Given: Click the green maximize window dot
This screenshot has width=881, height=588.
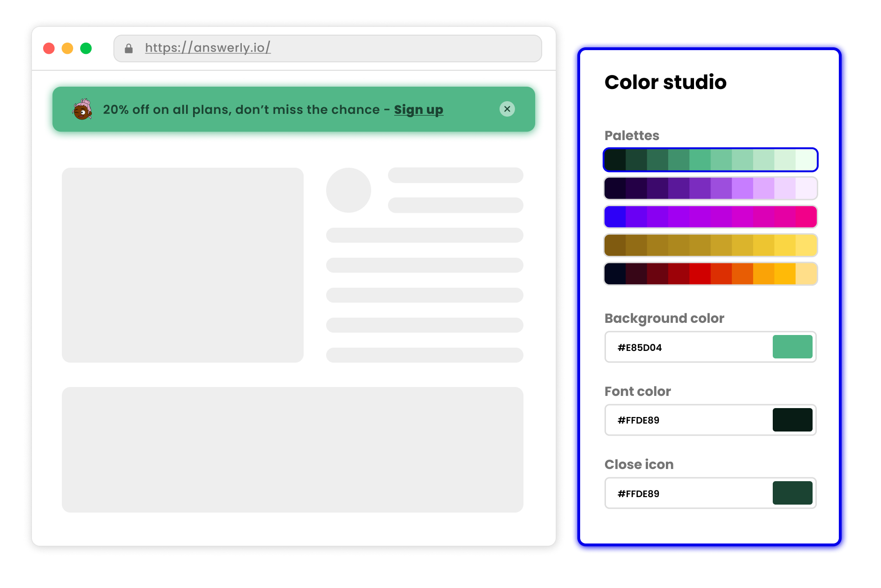Looking at the screenshot, I should (x=86, y=48).
